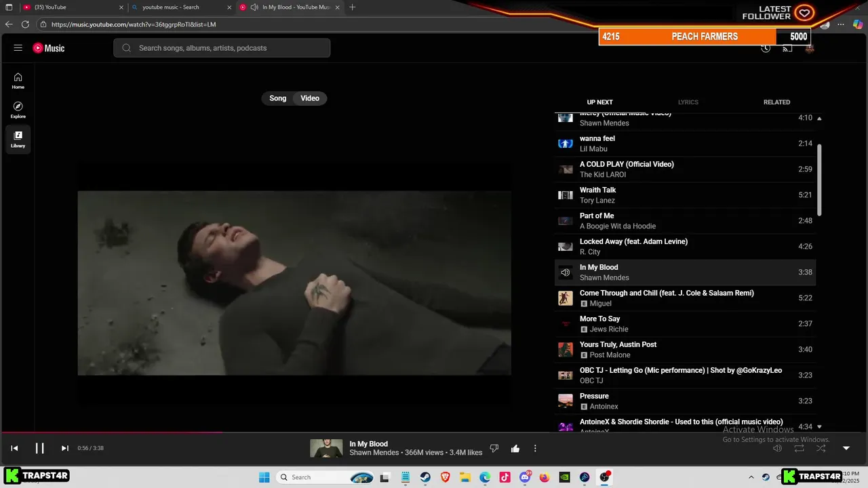Play More To Say by Jews Richie
This screenshot has height=488, width=868.
coord(685,324)
